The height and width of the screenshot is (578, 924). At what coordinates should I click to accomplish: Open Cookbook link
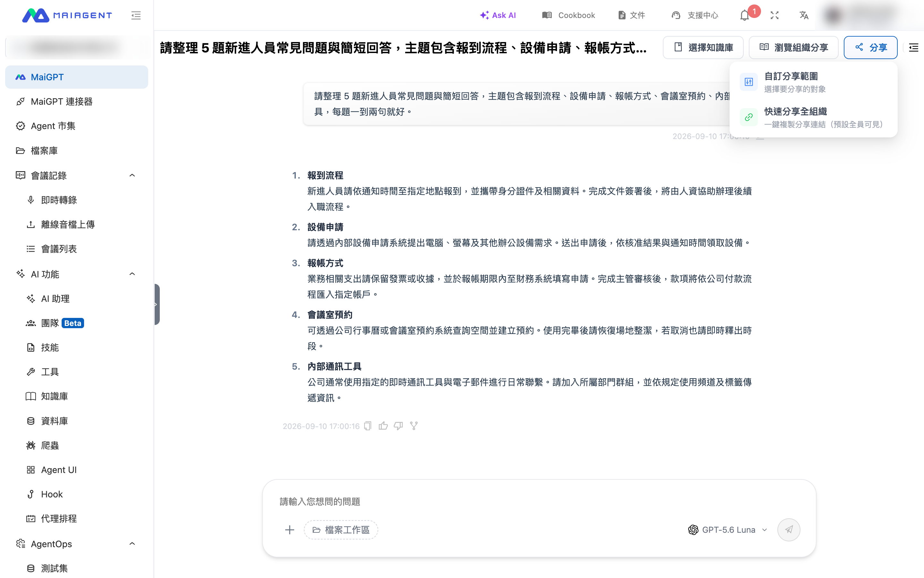click(569, 15)
